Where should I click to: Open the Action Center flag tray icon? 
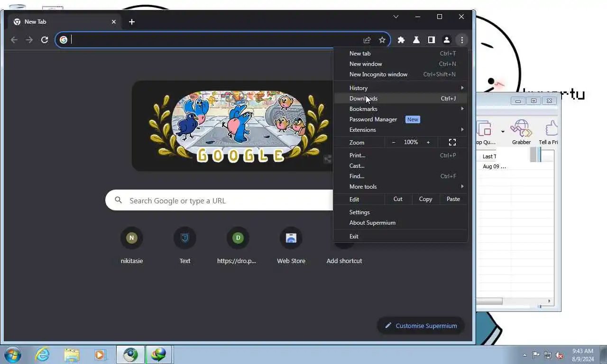click(x=536, y=355)
